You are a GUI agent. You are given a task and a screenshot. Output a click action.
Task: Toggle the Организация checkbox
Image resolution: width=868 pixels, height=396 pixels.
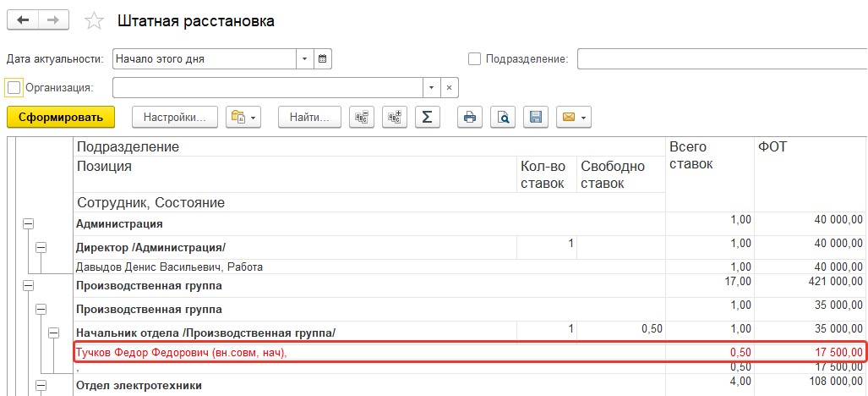(14, 87)
